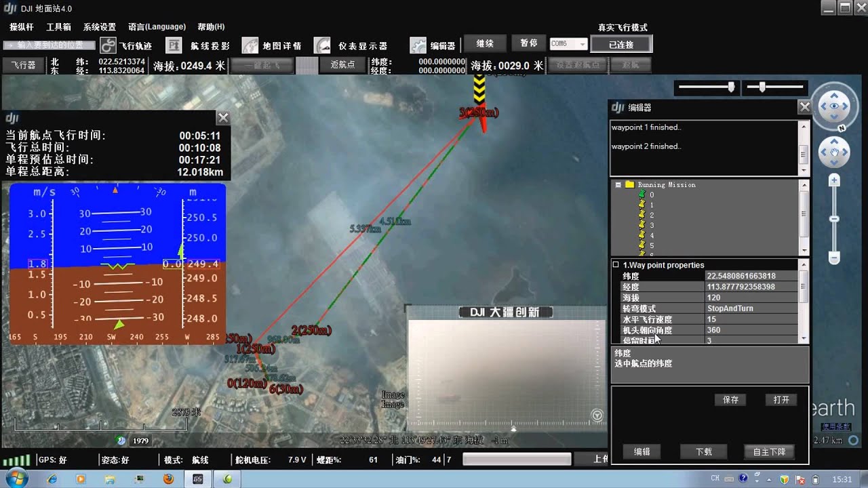
Task: Click the 下载 (download) button in editor
Action: (704, 451)
